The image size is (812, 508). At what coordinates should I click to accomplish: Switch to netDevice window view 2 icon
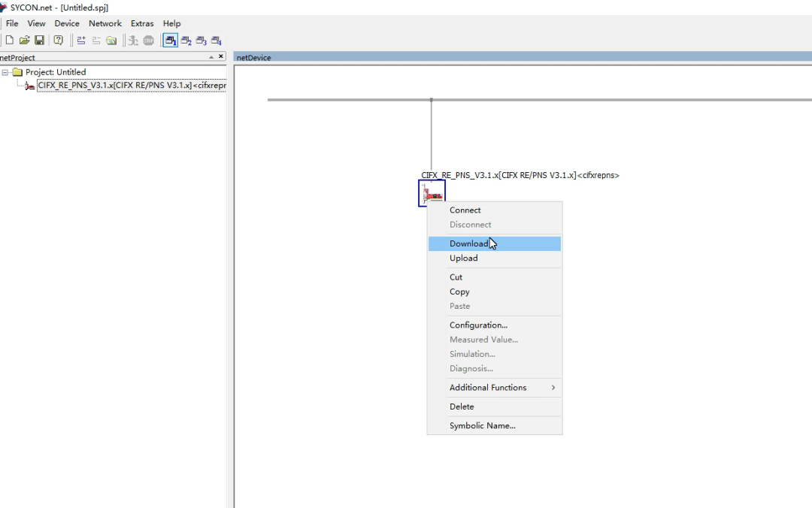click(185, 40)
